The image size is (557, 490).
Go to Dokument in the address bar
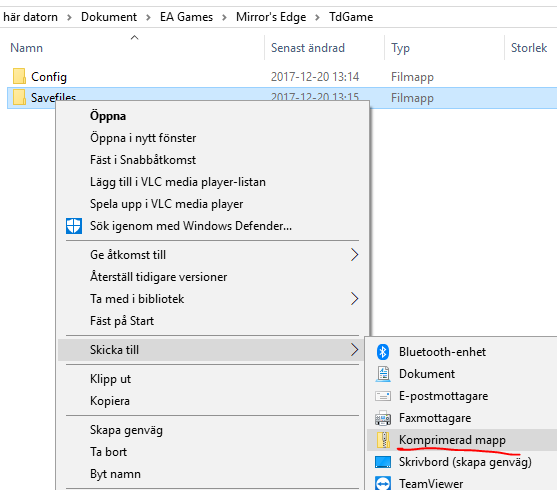pos(109,17)
